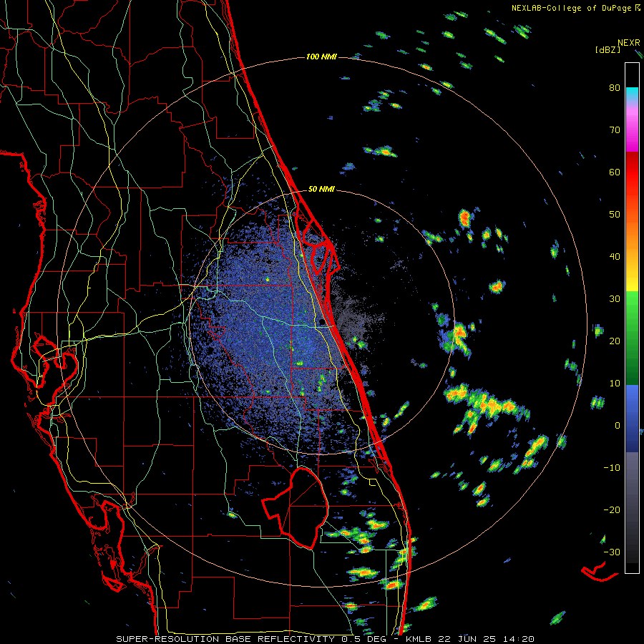The height and width of the screenshot is (644, 644).
Task: Select the 70 value on the dBZ scale
Action: (615, 130)
